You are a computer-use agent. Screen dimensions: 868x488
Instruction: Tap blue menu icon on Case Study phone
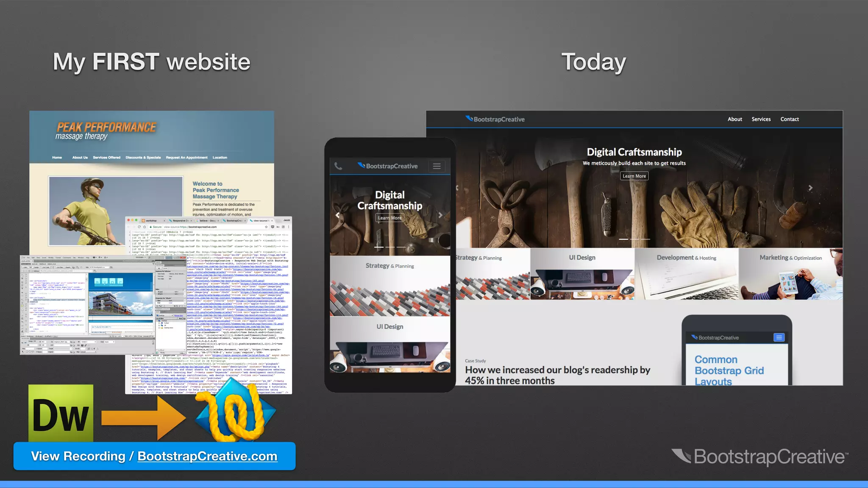(779, 337)
